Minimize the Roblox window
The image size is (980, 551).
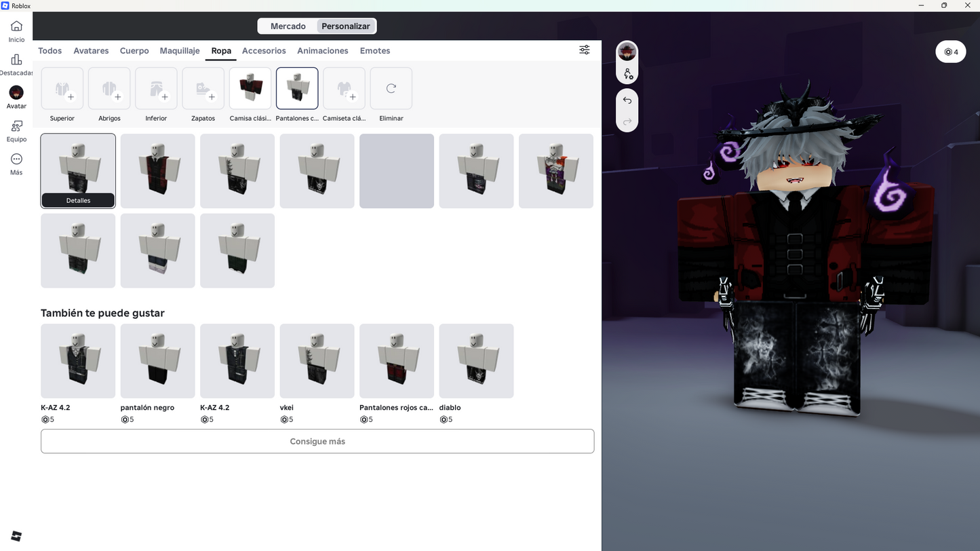tap(920, 5)
